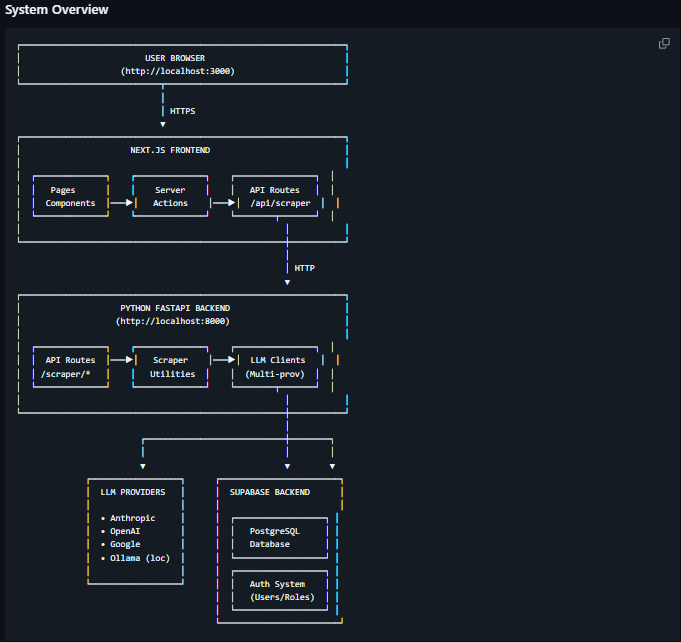Select the NEXT.JS FRONTEND title

[x=170, y=150]
